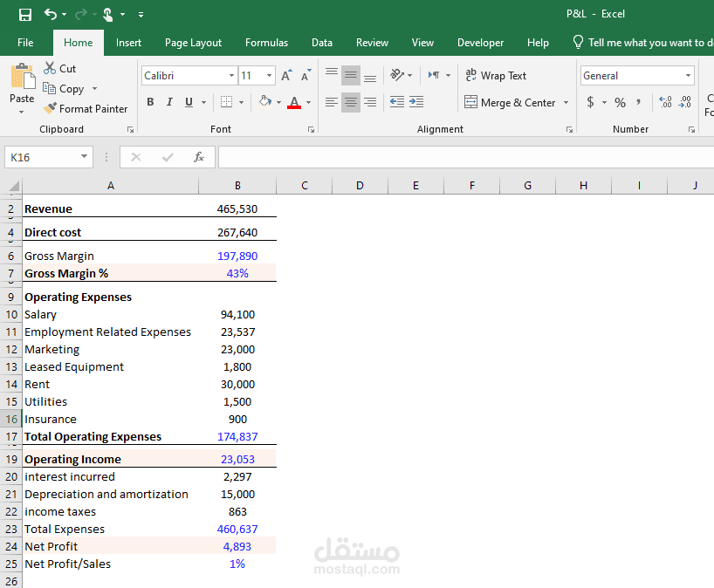Open Clipboard dialog launcher

coord(130,130)
